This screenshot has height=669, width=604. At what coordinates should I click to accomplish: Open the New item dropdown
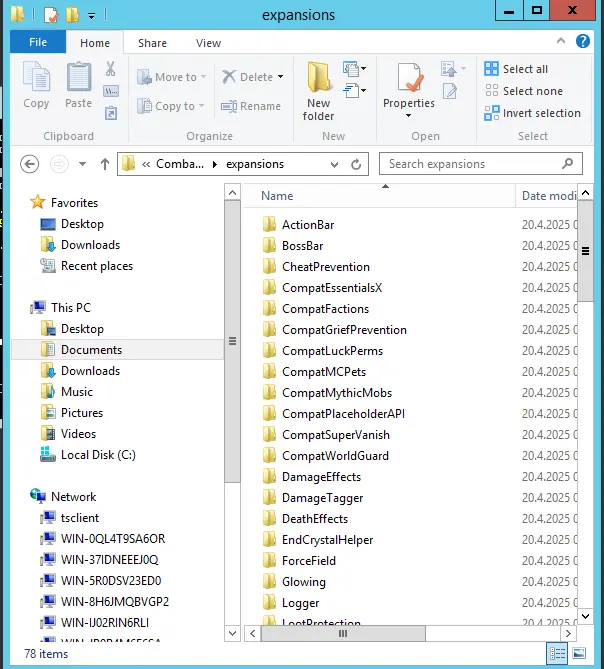(354, 68)
